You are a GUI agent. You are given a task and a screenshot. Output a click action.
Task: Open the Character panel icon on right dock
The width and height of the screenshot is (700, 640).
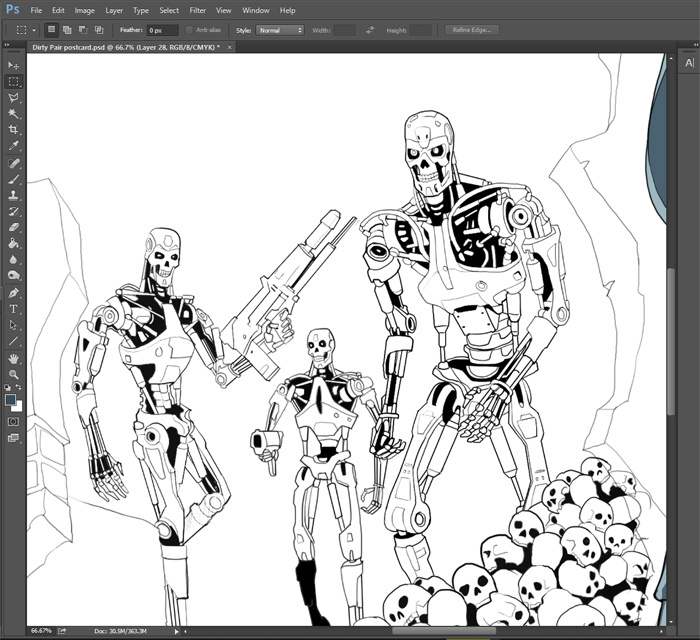coord(689,63)
